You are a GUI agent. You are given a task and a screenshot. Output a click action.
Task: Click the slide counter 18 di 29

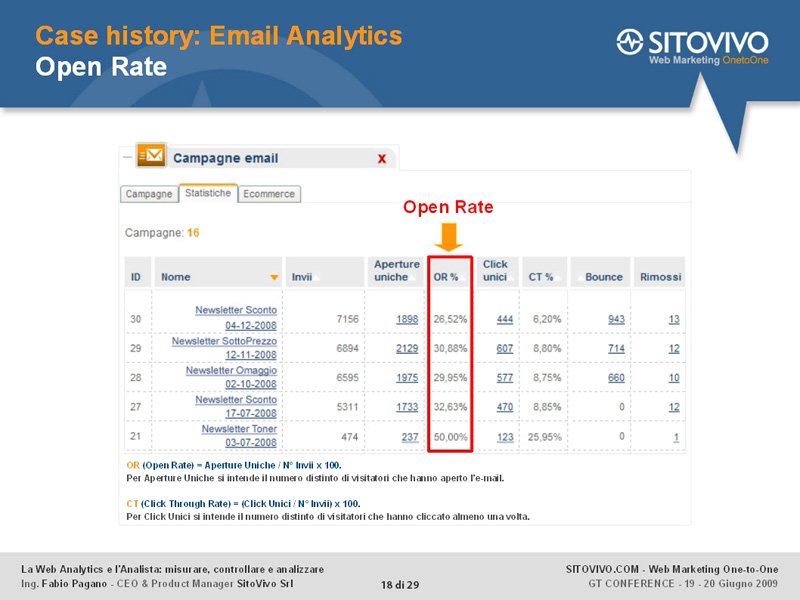400,585
